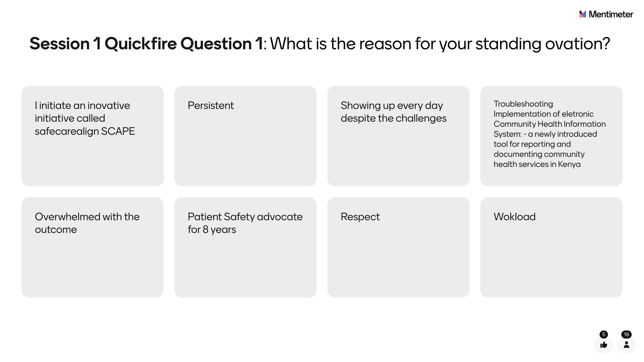644x362 pixels.
Task: Click the bold 'Session 1 Quickfire Question 1' heading
Action: point(146,44)
